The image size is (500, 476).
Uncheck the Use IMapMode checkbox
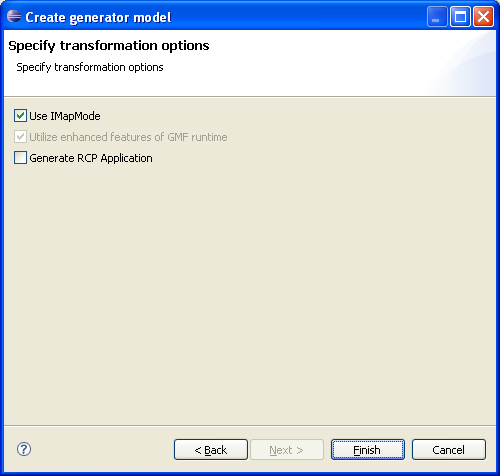point(20,116)
